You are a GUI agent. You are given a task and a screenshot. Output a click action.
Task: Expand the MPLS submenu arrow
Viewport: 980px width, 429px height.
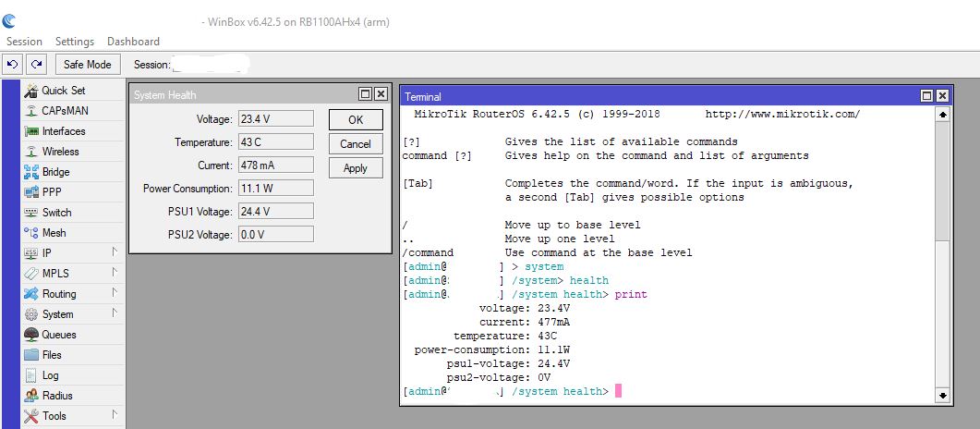click(x=115, y=272)
